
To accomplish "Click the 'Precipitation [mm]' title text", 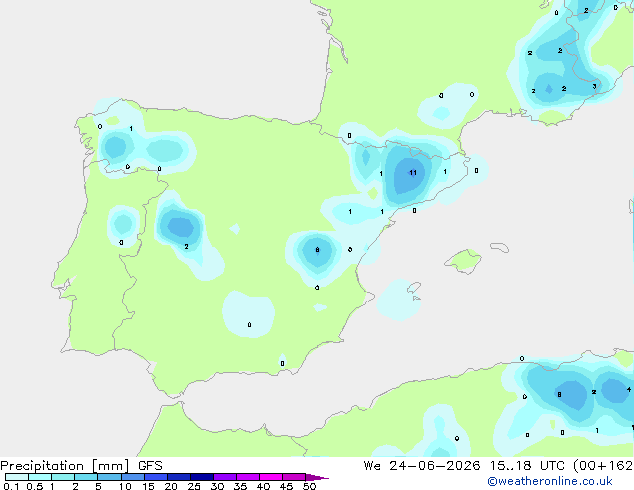I will point(65,466).
